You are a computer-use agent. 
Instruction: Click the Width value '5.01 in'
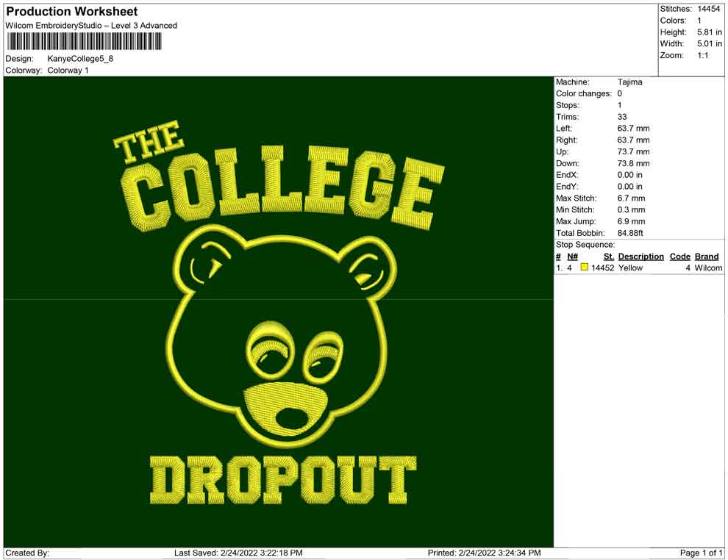click(710, 43)
